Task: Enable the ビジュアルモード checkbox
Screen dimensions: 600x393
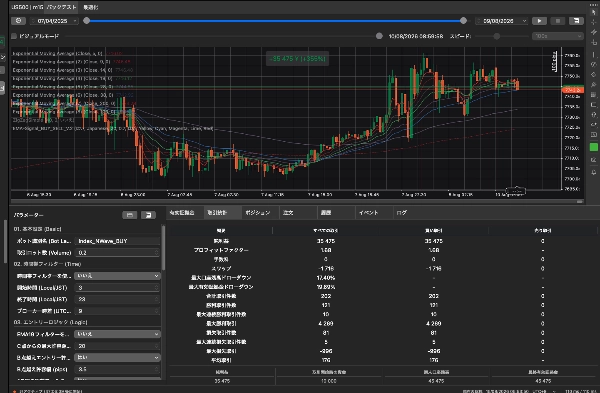Action: 14,36
